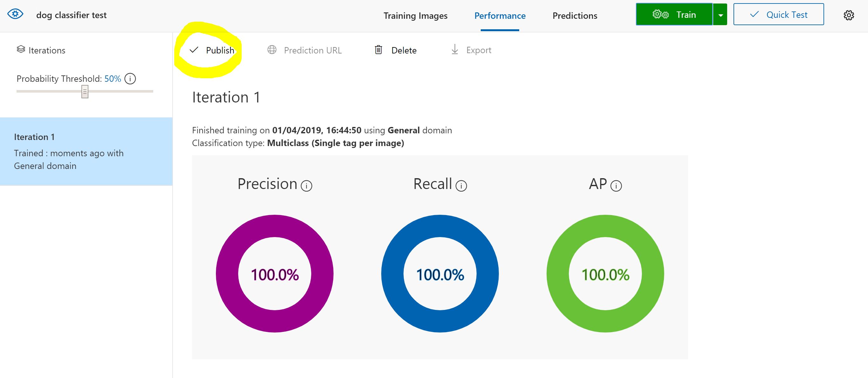Click the Quick Test button
Screen dimensions: 868x378
pos(778,15)
